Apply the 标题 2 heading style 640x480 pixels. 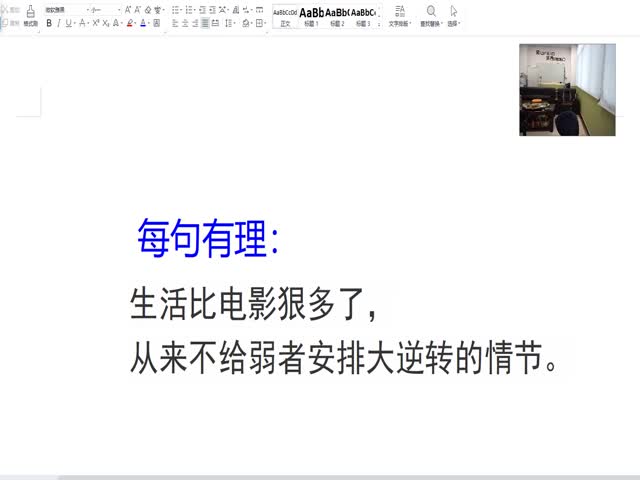[x=337, y=15]
